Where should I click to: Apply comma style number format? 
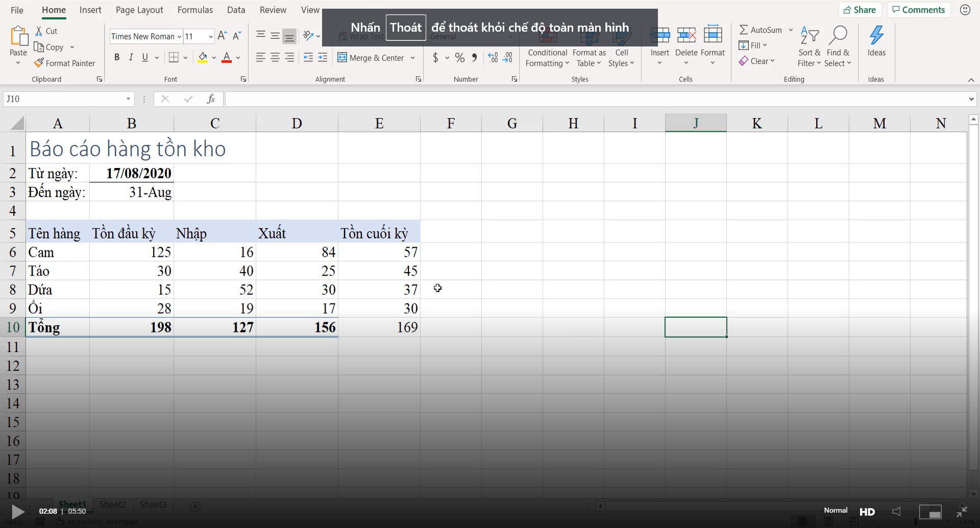click(x=475, y=58)
